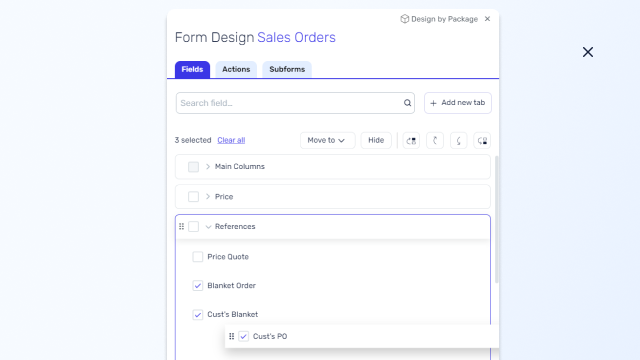The width and height of the screenshot is (640, 360).
Task: Expand the Main Columns group
Action: click(208, 167)
